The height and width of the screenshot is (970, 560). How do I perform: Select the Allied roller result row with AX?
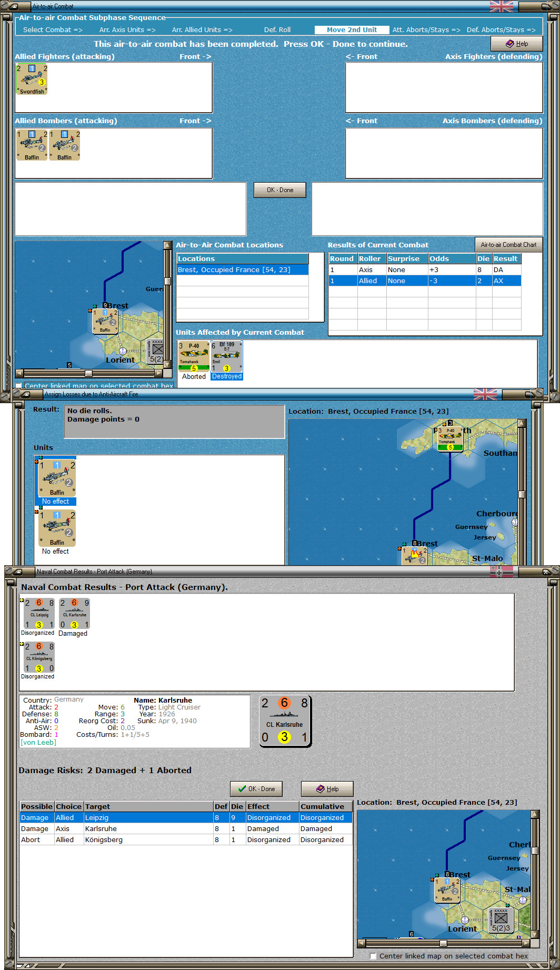(425, 281)
